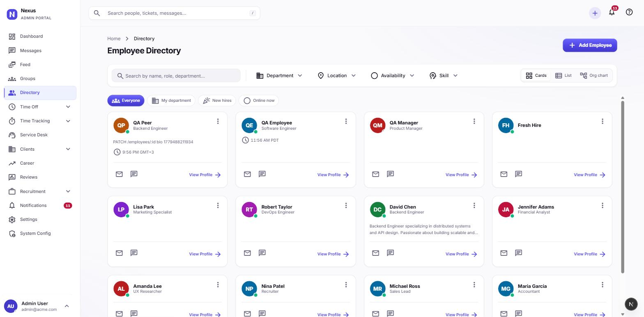The image size is (644, 317).
Task: Switch to Org chart view
Action: [594, 76]
